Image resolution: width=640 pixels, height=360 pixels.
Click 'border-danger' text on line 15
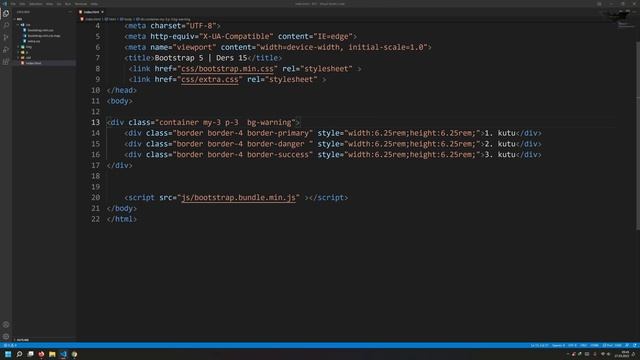[x=276, y=144]
